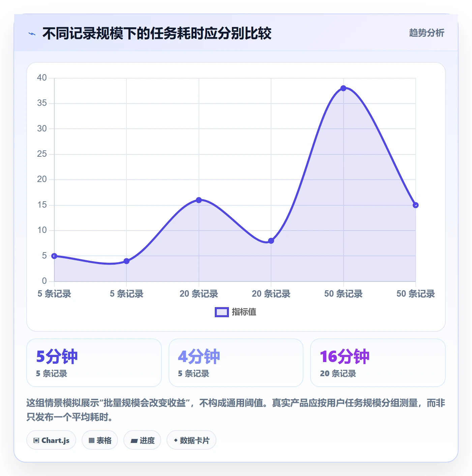This screenshot has width=472, height=476.
Task: Click the 进度 tag chip
Action: (142, 440)
